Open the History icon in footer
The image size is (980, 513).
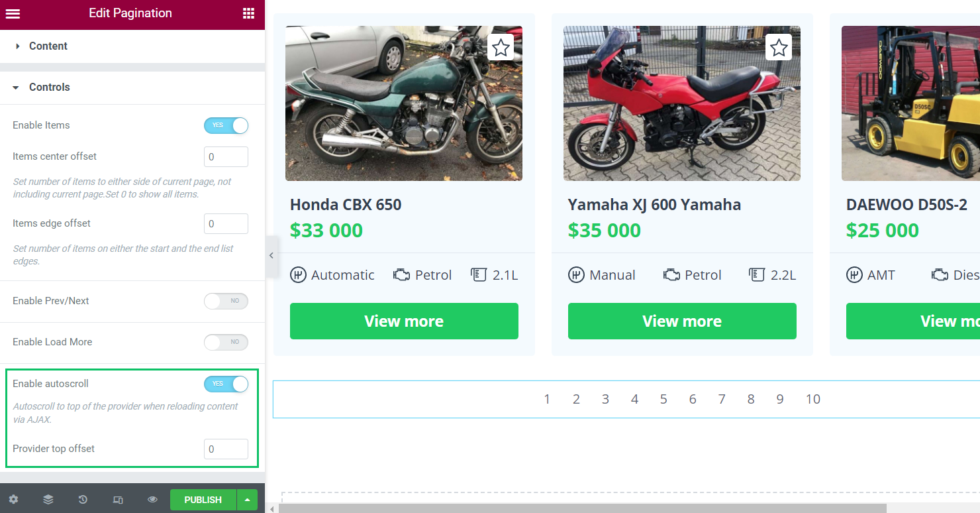coord(83,500)
